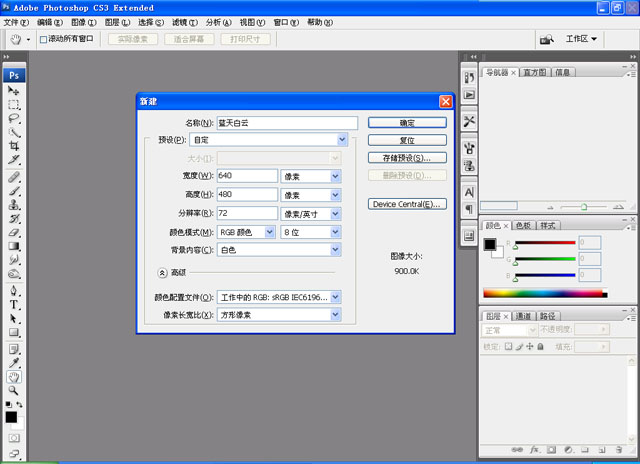640x464 pixels.
Task: Click the Device Central button
Action: click(407, 204)
